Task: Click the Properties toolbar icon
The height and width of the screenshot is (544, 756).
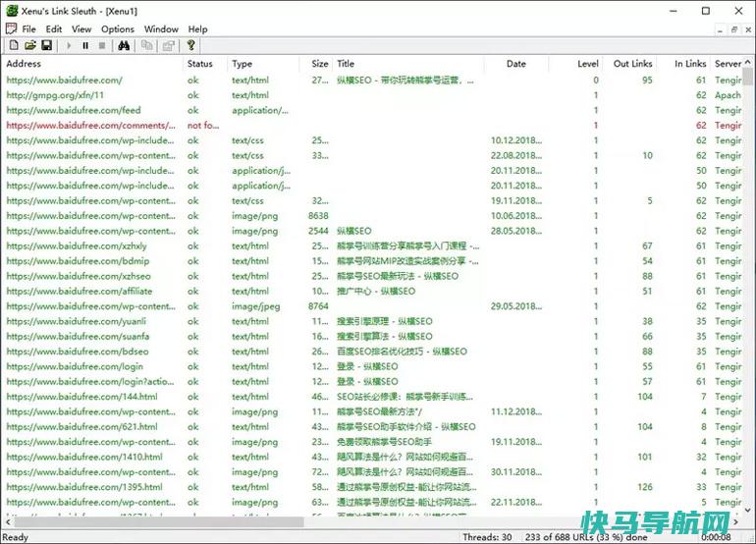Action: (168, 46)
